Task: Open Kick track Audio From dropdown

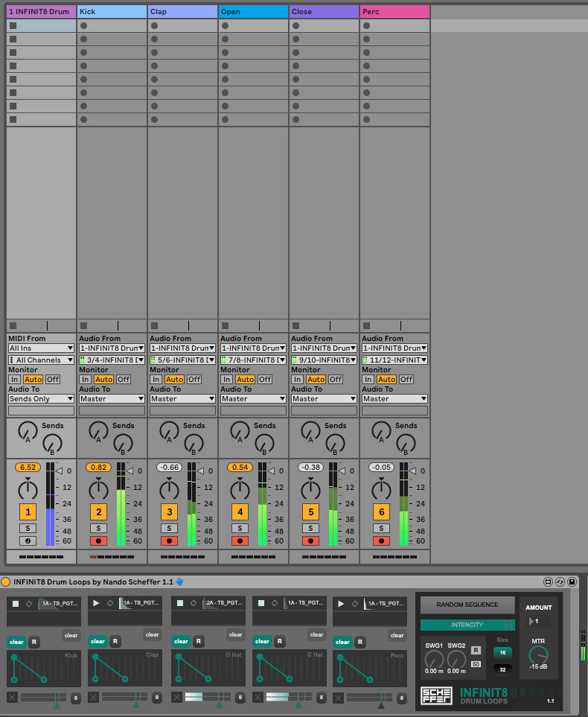Action: (112, 348)
